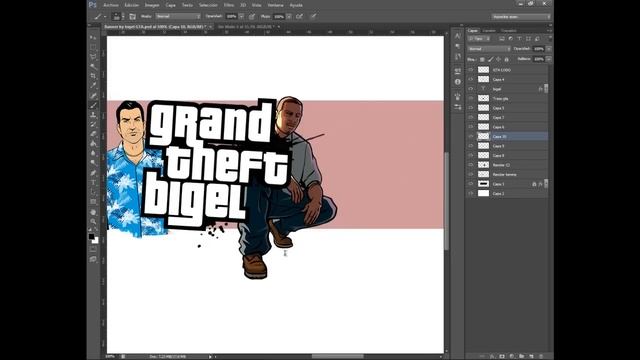640x360 pixels.
Task: Open the Info panel icon in dock
Action: point(458,82)
